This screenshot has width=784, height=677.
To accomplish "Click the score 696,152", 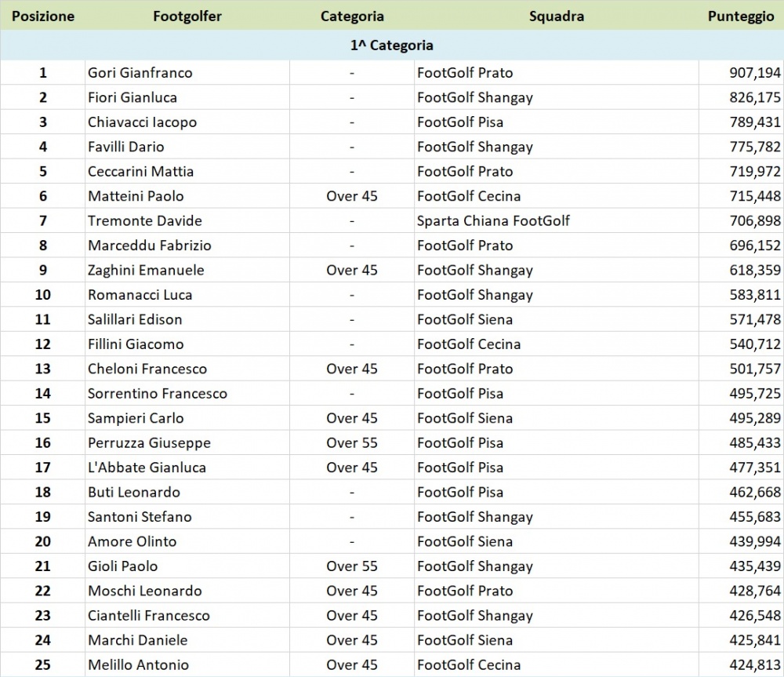I will (x=755, y=246).
